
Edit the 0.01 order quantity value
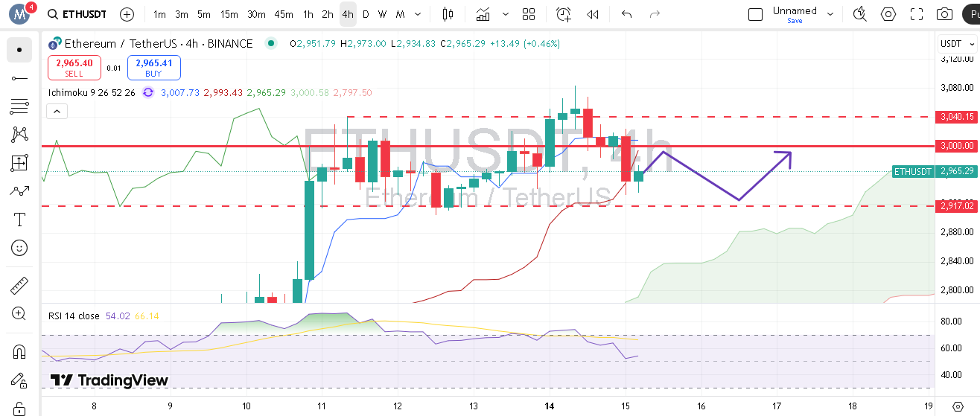pyautogui.click(x=114, y=68)
